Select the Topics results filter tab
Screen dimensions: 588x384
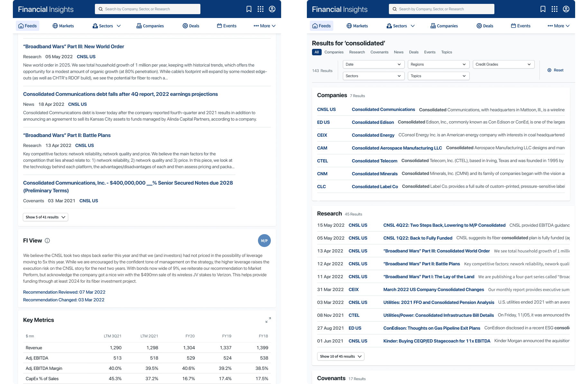coord(446,52)
